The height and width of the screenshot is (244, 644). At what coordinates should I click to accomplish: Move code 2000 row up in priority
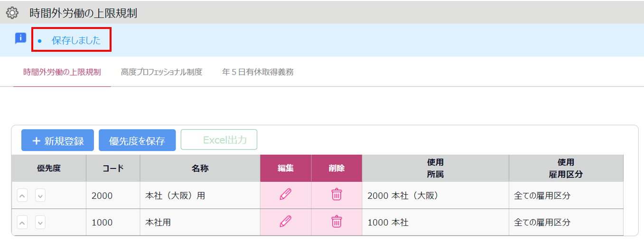point(22,195)
